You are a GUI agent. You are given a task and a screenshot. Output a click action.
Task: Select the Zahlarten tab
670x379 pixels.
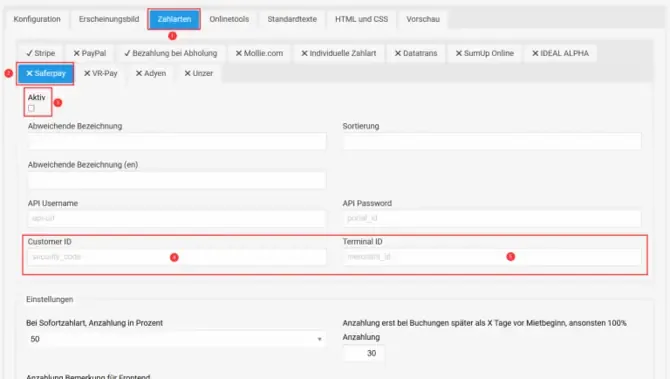(174, 19)
